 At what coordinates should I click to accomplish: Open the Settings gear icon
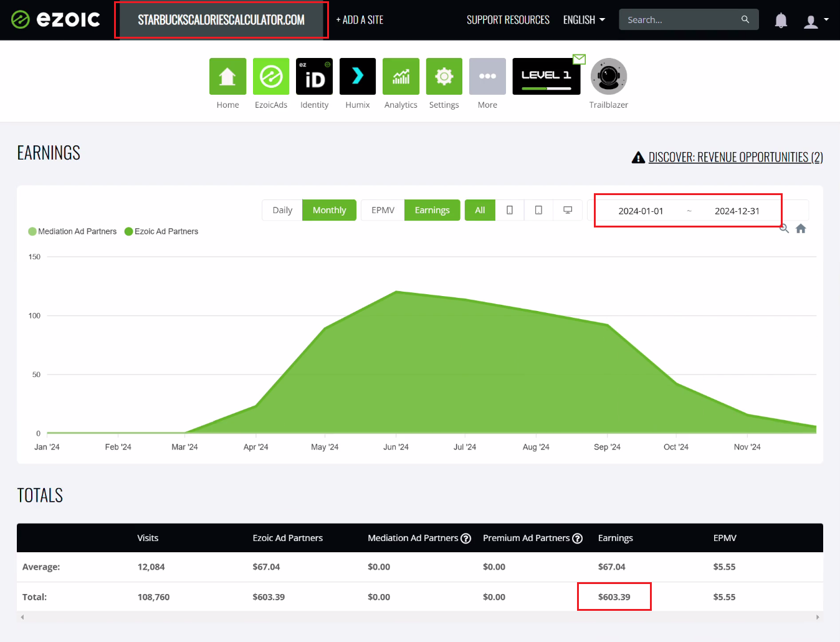[444, 76]
